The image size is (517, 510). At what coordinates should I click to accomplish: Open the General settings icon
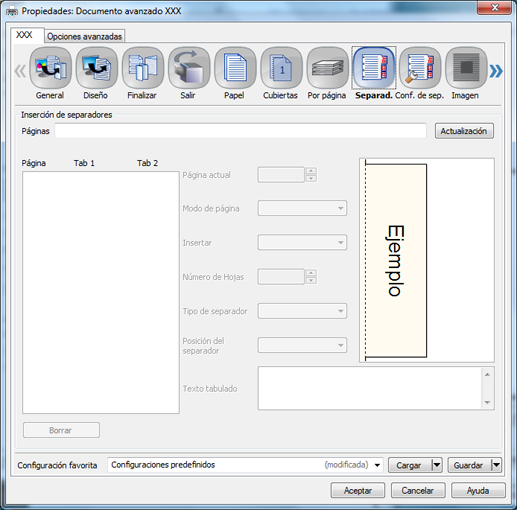click(x=50, y=68)
